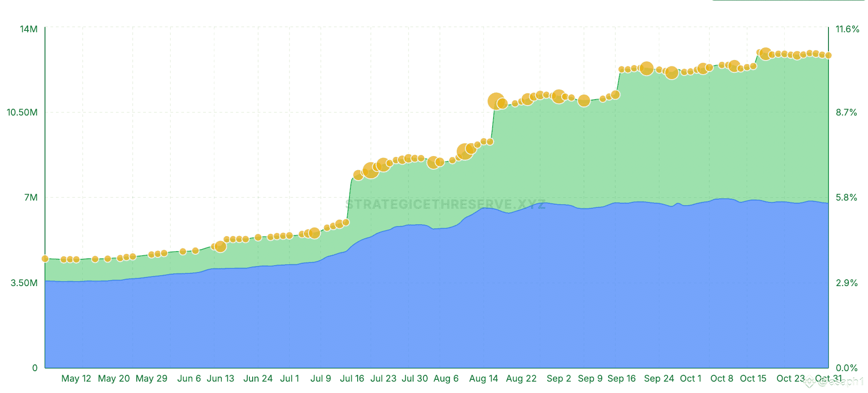Click the STRATEGICETHRESERVE.XYZ watermark text
This screenshot has height=393, width=868.
pos(445,204)
